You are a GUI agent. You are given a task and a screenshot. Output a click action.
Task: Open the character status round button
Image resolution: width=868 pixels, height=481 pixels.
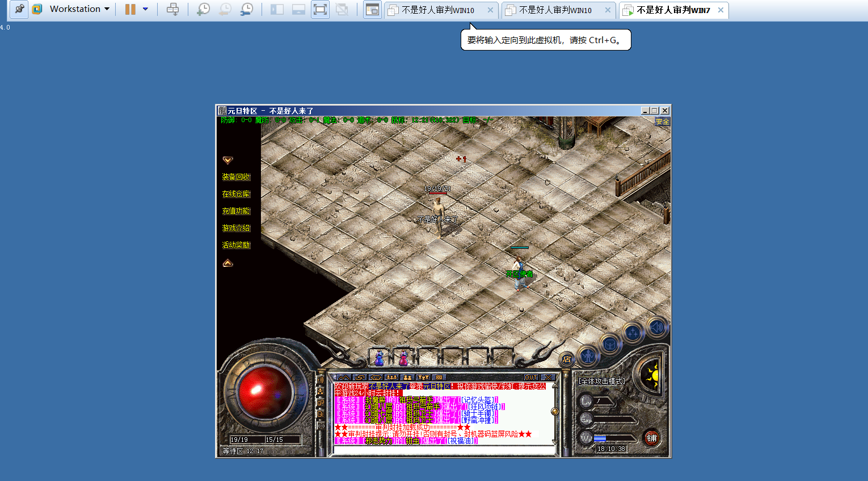[x=588, y=356]
